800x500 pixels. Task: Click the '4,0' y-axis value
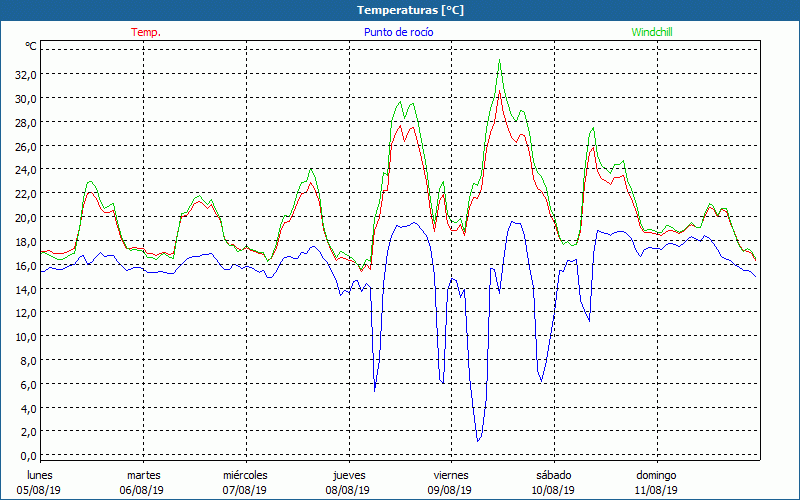pyautogui.click(x=29, y=408)
